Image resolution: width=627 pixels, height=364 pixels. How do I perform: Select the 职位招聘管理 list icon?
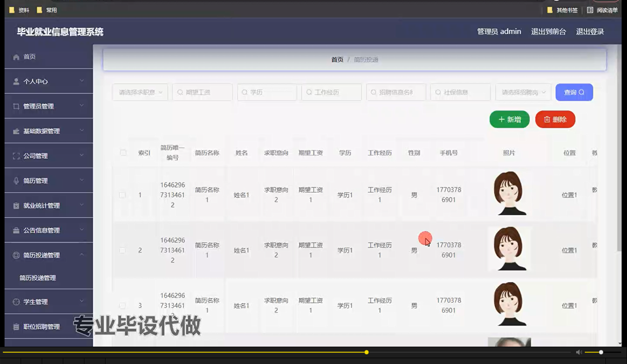(16, 326)
